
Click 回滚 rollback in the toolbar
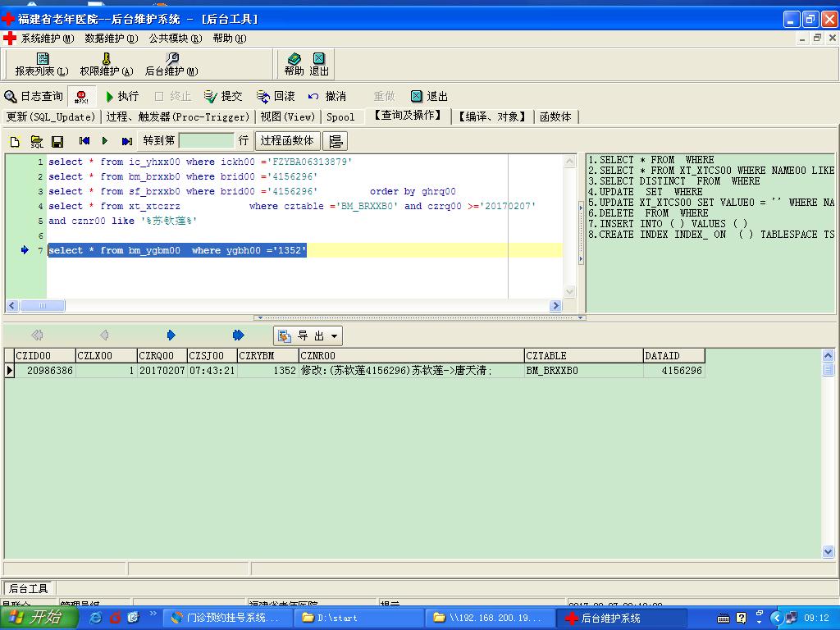[x=275, y=97]
